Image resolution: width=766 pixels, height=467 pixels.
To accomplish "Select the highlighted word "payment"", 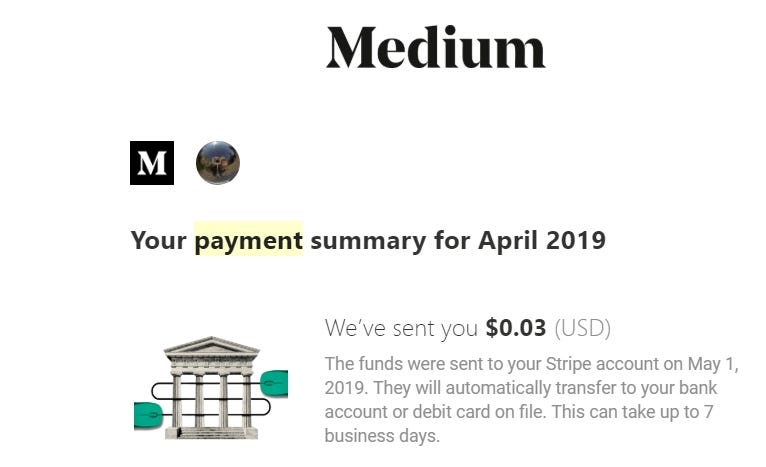I will [249, 240].
